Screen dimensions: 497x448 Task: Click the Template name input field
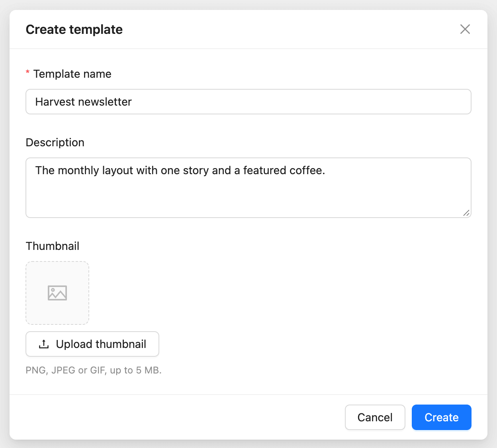pyautogui.click(x=248, y=102)
